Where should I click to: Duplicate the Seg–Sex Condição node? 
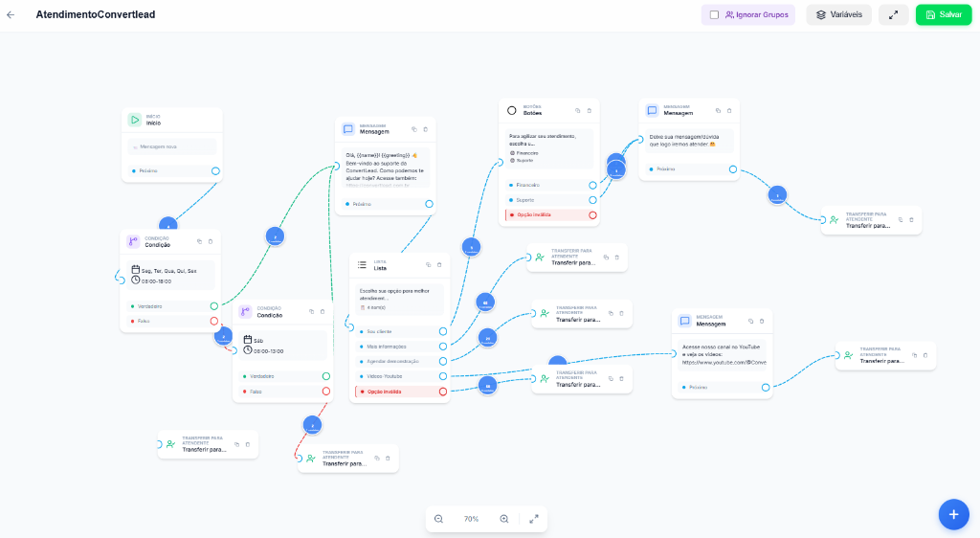point(199,241)
